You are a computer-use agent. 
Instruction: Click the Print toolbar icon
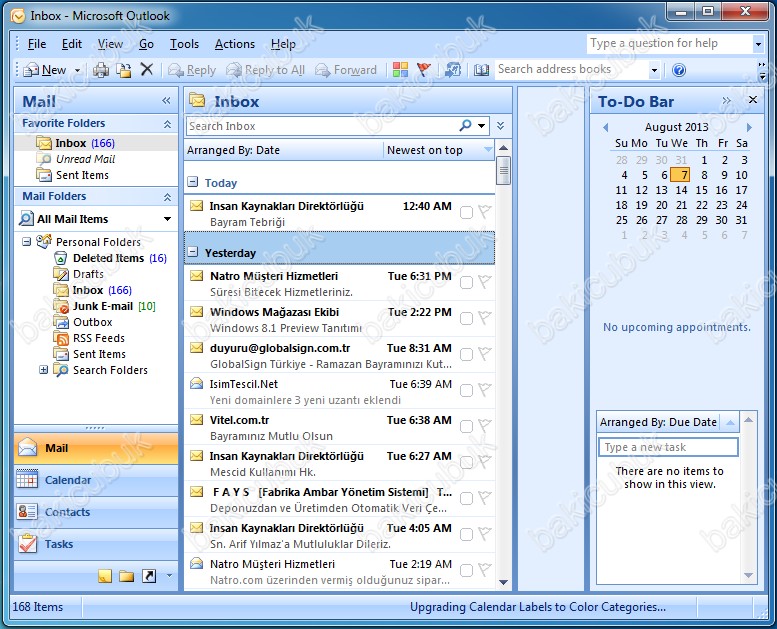coord(101,70)
